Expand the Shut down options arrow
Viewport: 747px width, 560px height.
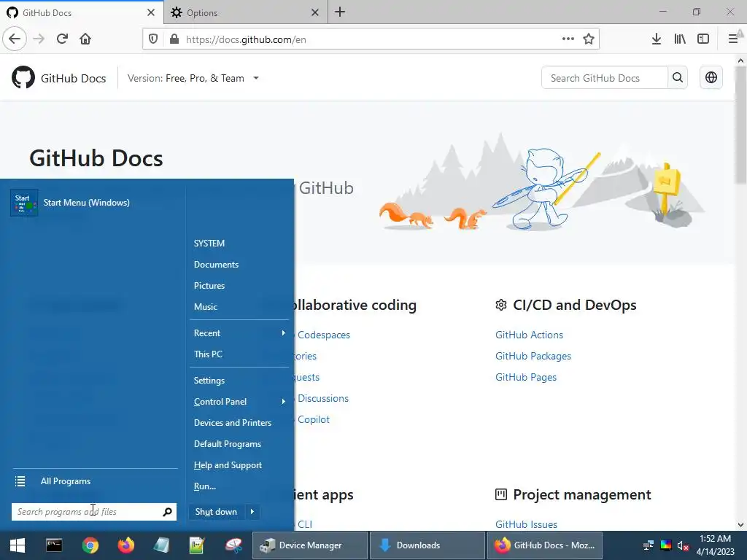(x=252, y=512)
